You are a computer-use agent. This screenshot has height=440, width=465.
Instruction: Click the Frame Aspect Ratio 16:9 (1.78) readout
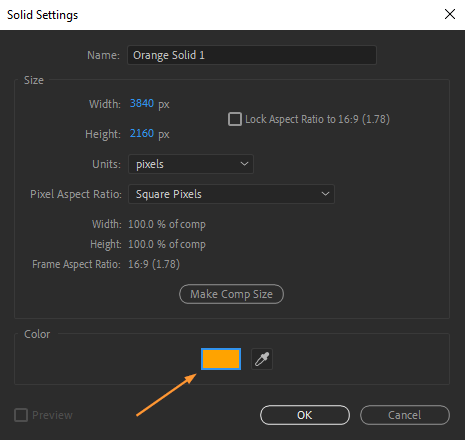coord(154,264)
